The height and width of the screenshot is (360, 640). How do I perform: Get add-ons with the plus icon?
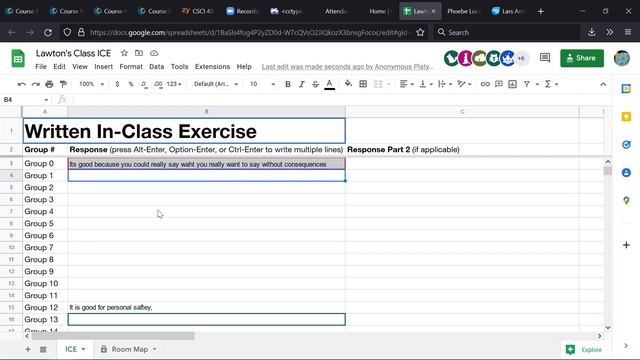click(x=626, y=245)
